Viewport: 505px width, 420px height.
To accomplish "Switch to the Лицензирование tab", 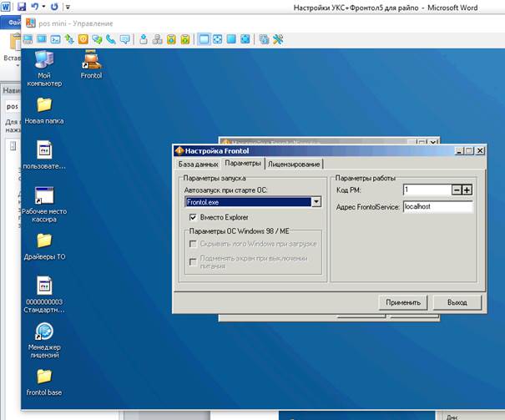I will pyautogui.click(x=294, y=164).
